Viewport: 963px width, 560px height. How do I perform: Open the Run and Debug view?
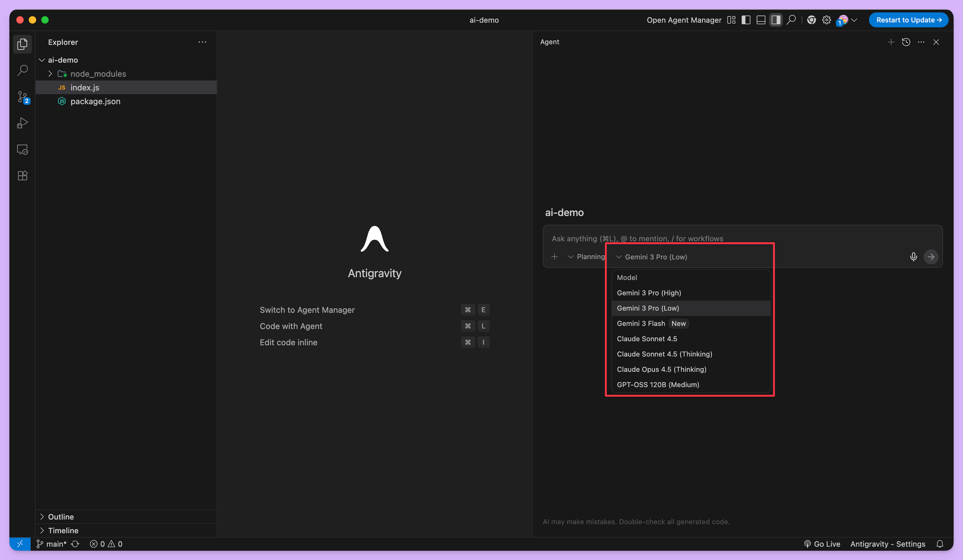point(22,123)
